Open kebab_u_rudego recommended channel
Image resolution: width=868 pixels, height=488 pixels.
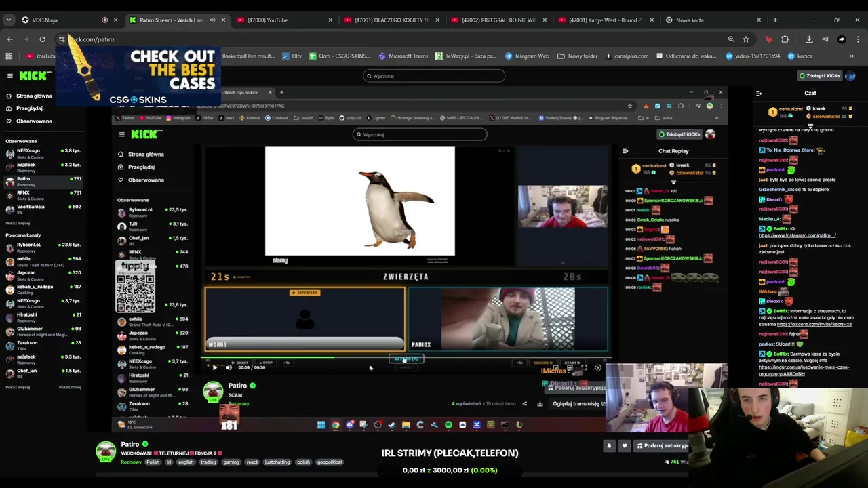[x=43, y=289]
